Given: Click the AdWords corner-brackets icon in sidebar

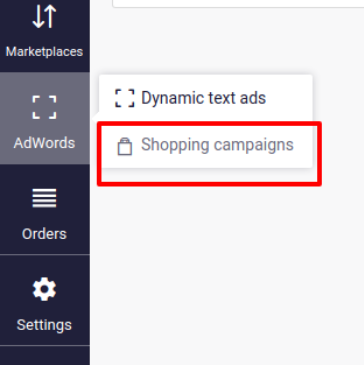Looking at the screenshot, I should click(44, 107).
